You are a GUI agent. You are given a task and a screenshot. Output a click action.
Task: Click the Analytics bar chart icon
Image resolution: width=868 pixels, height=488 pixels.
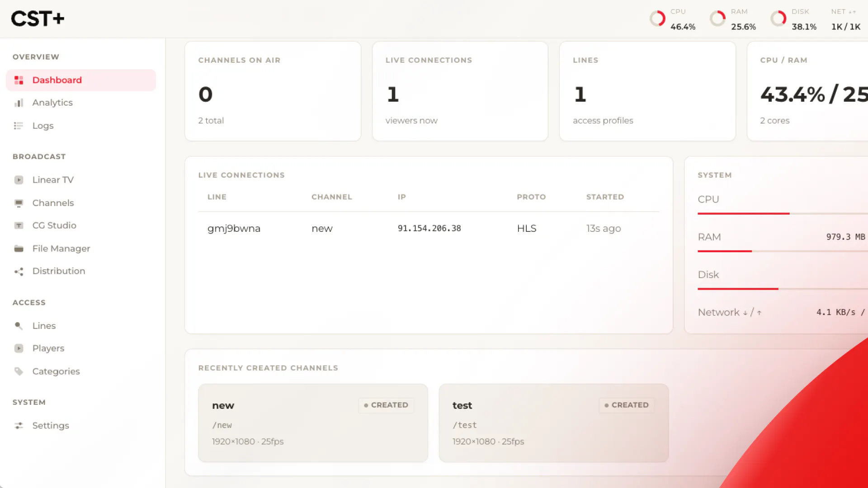tap(19, 103)
